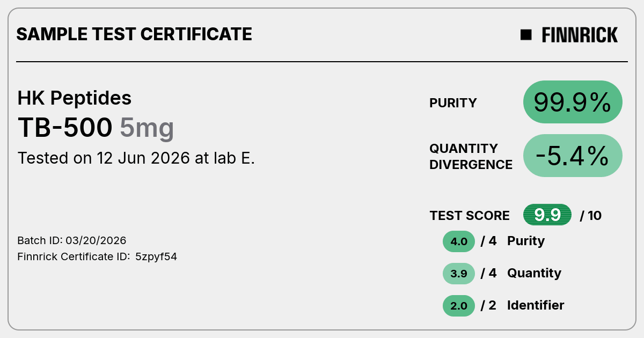Click the Batch ID 03/20/2026 text

(x=72, y=240)
